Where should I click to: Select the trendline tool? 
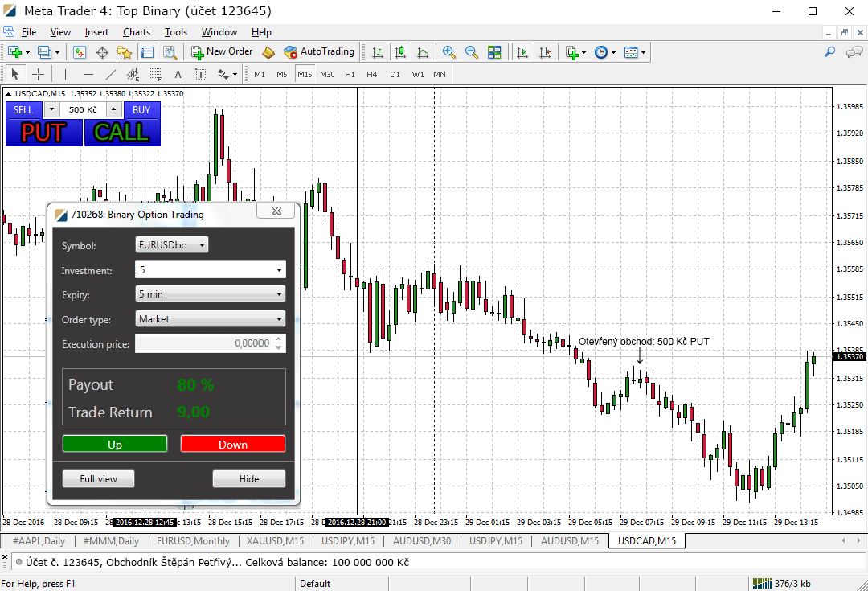pyautogui.click(x=111, y=74)
